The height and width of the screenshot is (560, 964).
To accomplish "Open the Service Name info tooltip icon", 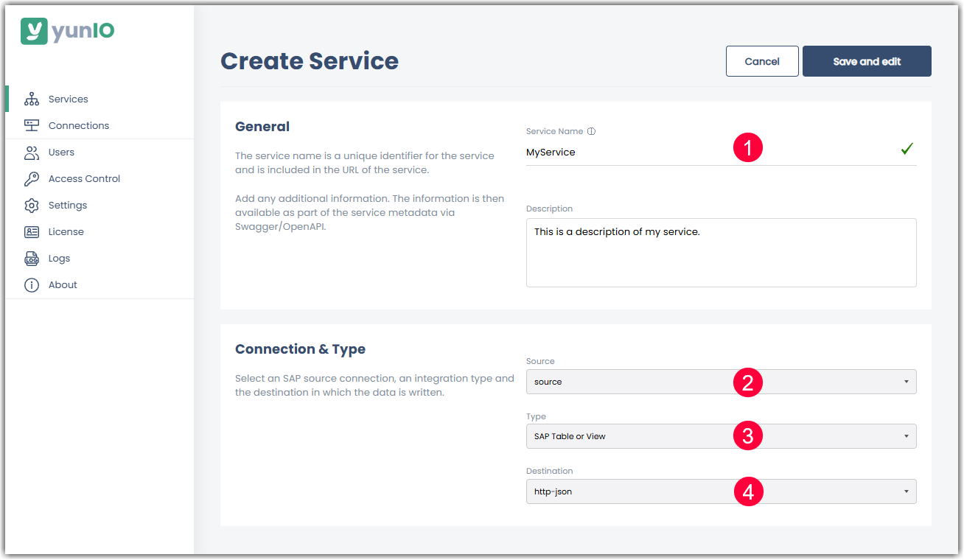I will (x=591, y=130).
